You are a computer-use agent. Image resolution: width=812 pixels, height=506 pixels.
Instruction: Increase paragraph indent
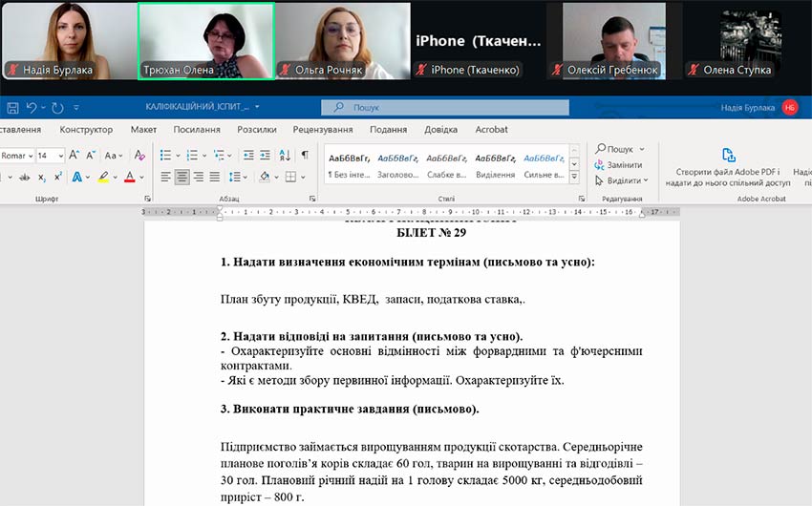coord(266,156)
